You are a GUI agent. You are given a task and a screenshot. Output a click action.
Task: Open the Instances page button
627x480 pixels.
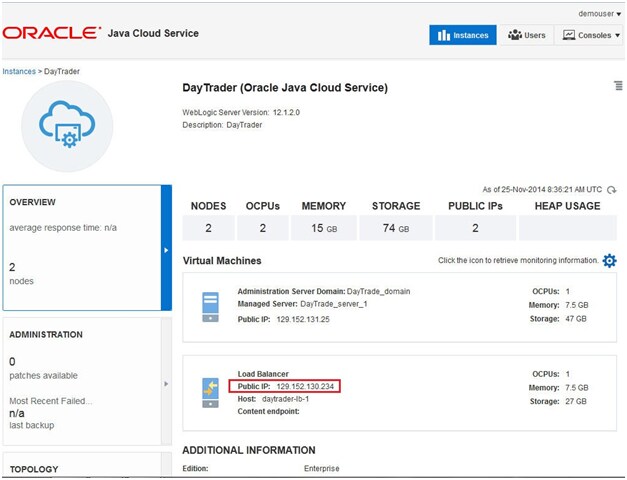tap(463, 35)
